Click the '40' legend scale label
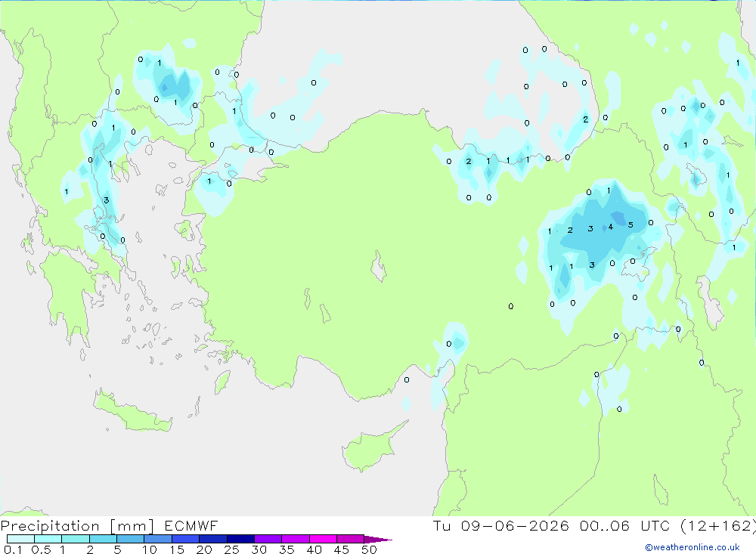The width and height of the screenshot is (756, 554). [314, 549]
